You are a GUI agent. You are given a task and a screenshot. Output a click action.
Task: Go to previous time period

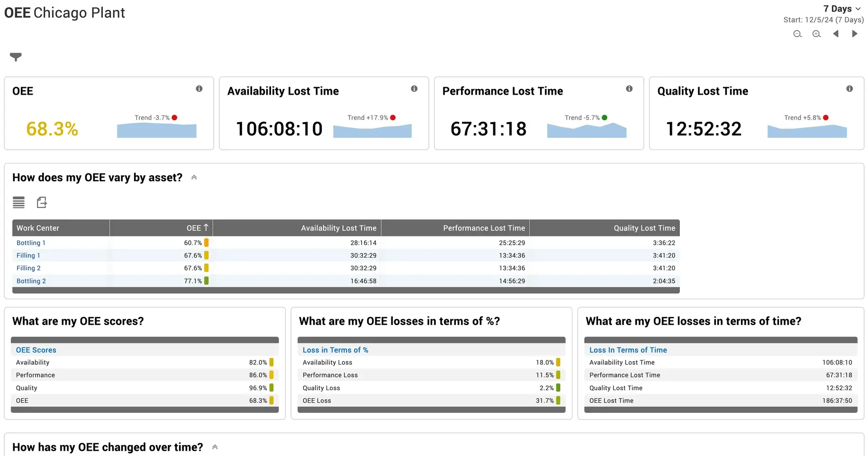836,34
